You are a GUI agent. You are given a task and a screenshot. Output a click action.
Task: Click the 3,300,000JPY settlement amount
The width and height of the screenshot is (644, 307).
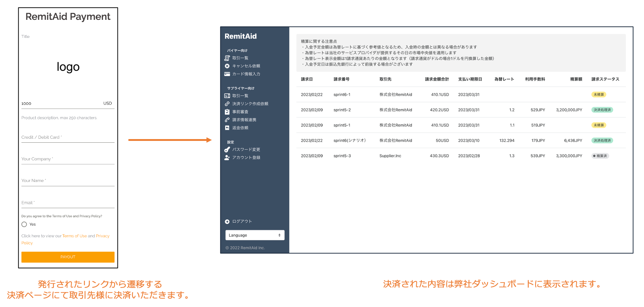click(x=569, y=156)
